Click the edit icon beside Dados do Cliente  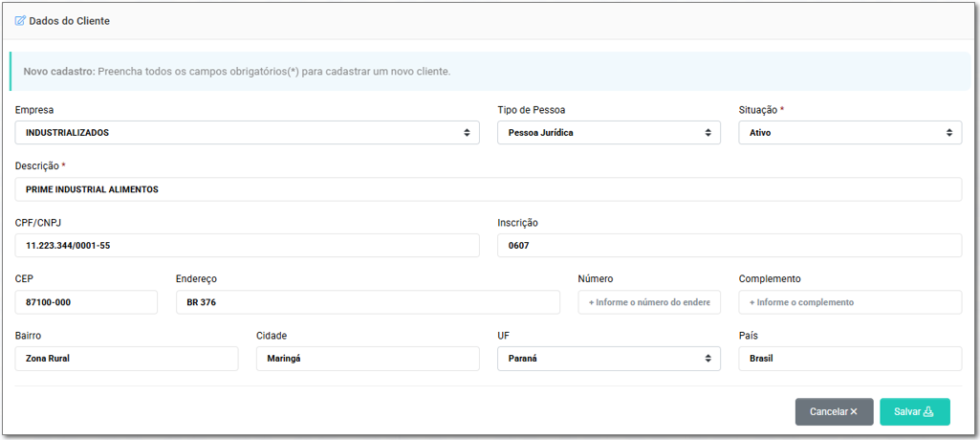coord(20,20)
